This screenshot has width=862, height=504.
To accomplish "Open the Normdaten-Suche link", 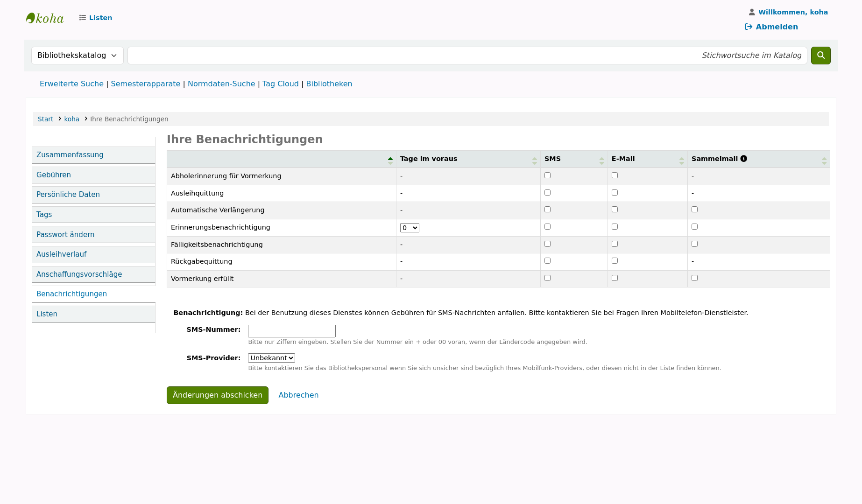I will pos(221,84).
